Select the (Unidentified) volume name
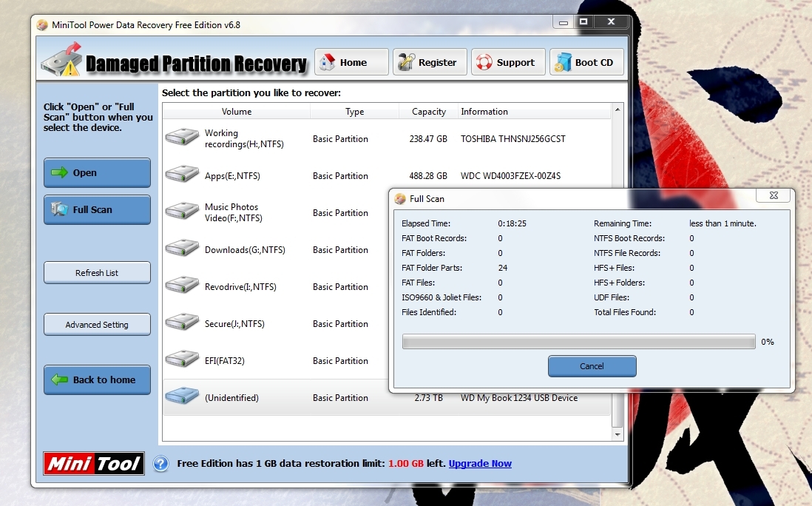812x506 pixels. coord(231,398)
